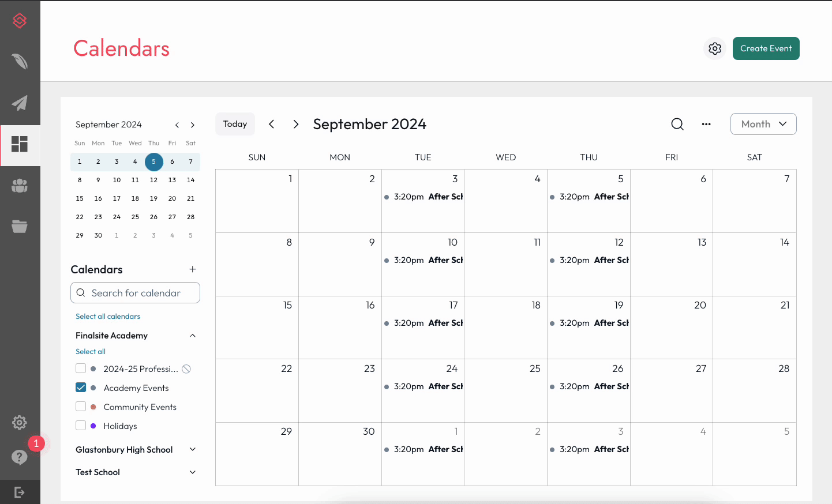
Task: Click the Create Event button
Action: pos(766,48)
